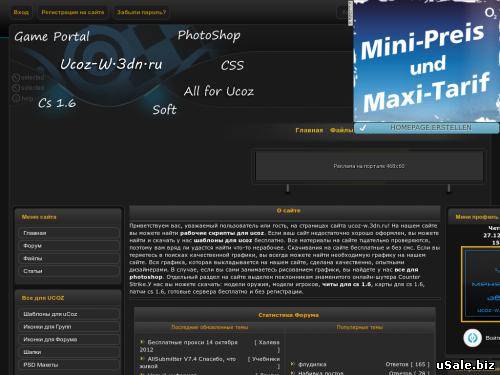
Task: Click the advertising banner placeholder 468x60
Action: (x=369, y=166)
